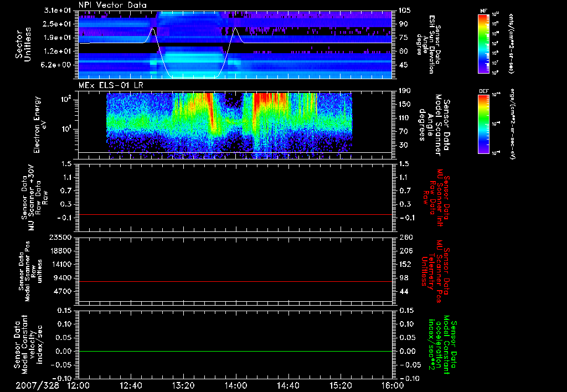
Task: Click the 18800 scanner position tick label
Action: click(60, 251)
